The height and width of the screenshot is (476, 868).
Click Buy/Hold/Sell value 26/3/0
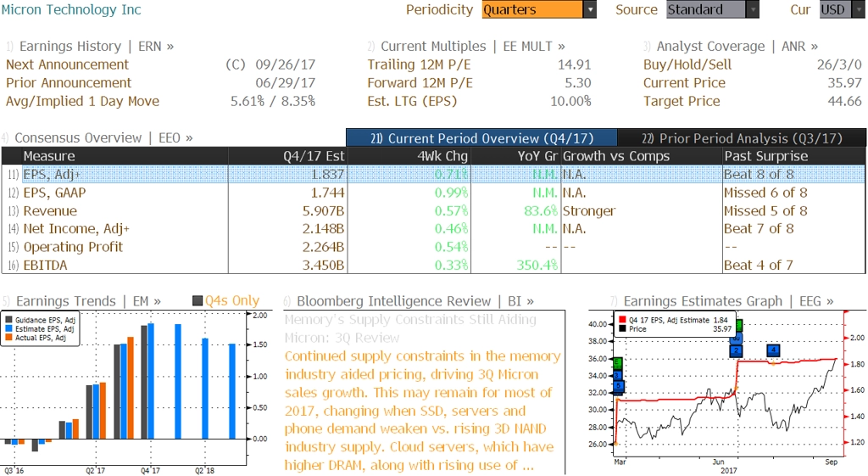(x=839, y=64)
